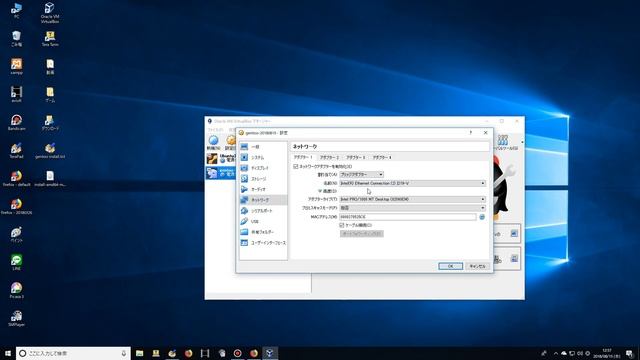Click the red record taskbar icon
Viewport: 640px width, 360px height.
tap(238, 353)
